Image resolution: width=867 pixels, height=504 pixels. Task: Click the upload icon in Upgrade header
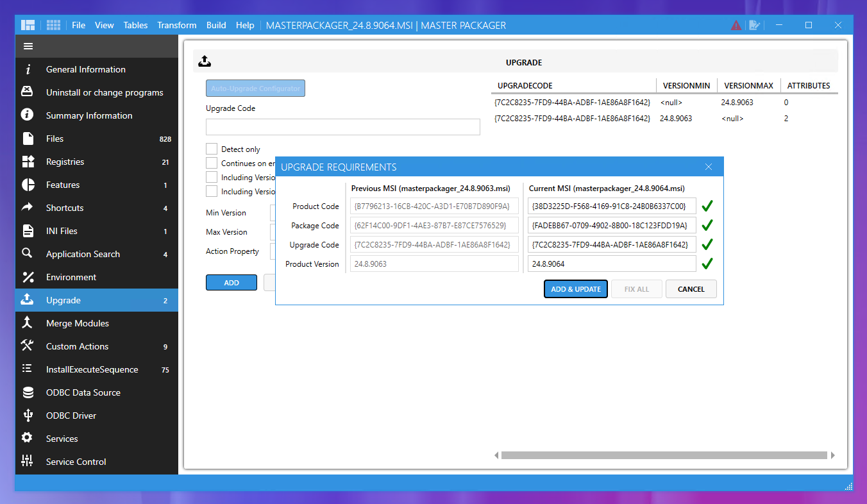point(205,62)
